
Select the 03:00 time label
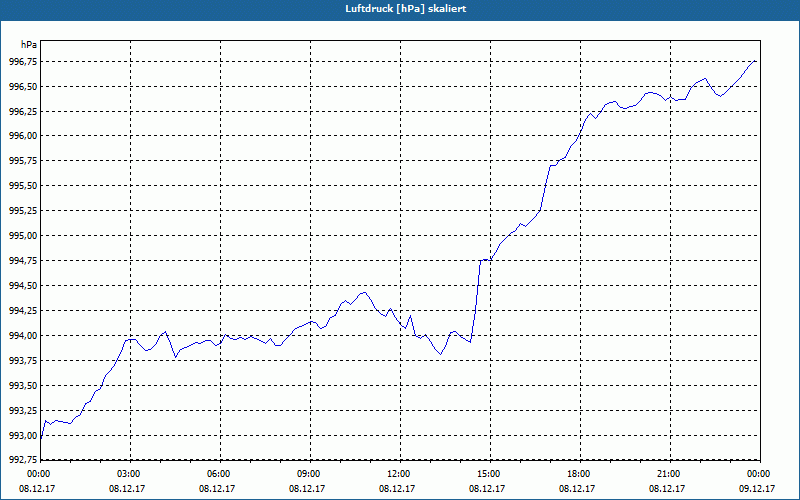coord(127,474)
